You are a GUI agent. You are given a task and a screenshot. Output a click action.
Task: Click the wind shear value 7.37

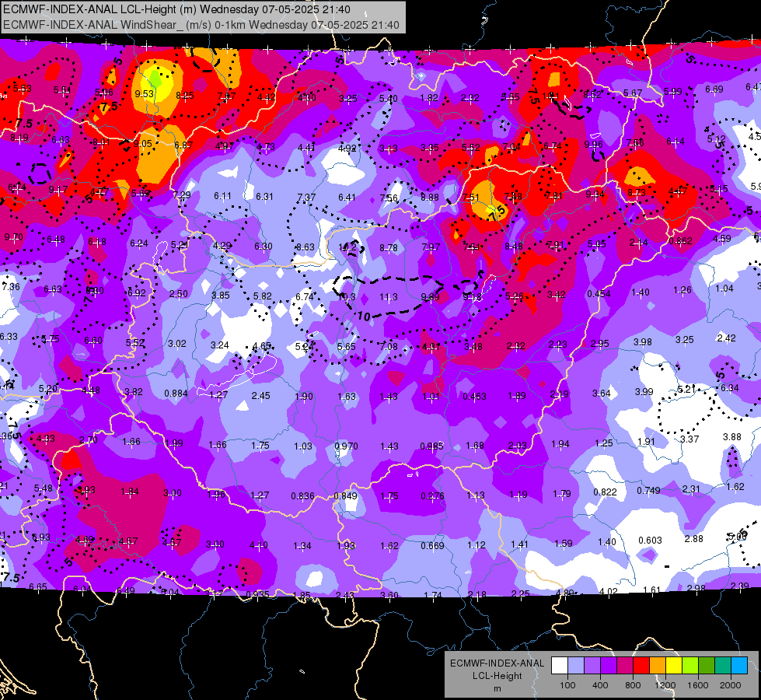(306, 197)
